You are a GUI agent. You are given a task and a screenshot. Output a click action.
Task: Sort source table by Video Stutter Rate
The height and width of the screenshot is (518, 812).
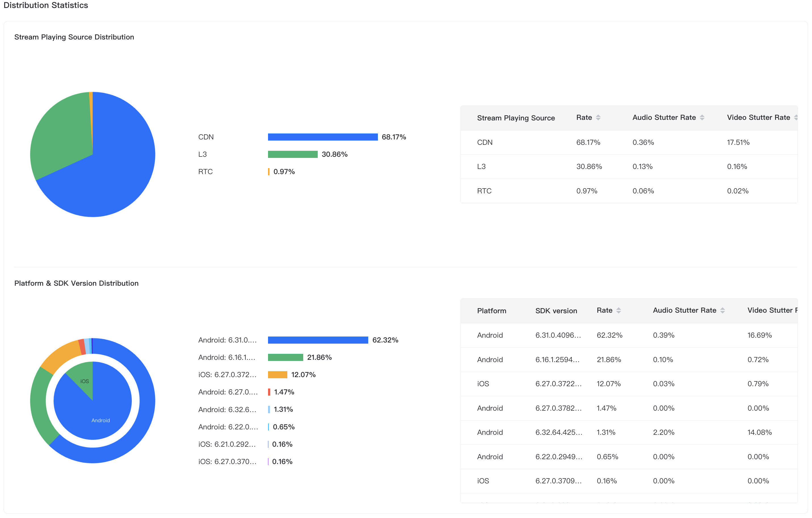796,117
